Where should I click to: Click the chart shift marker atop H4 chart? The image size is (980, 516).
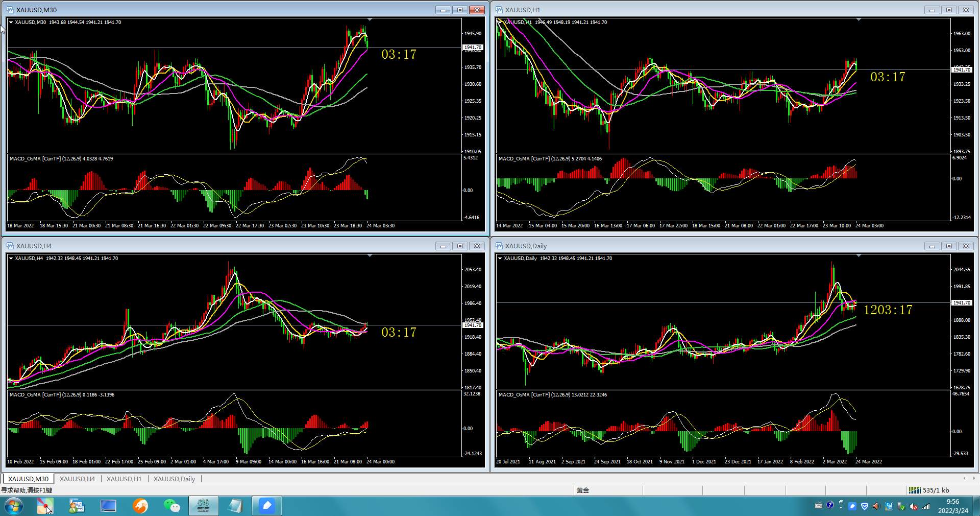[370, 256]
